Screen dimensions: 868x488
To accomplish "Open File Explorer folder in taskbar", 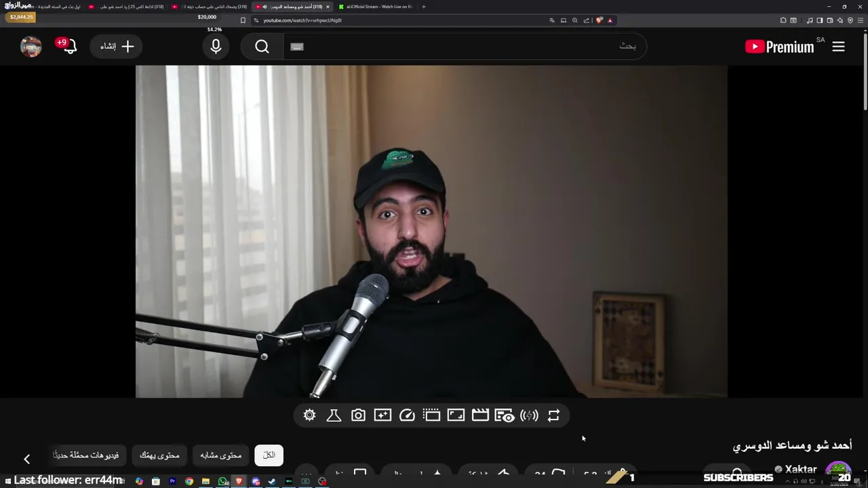I will click(205, 481).
